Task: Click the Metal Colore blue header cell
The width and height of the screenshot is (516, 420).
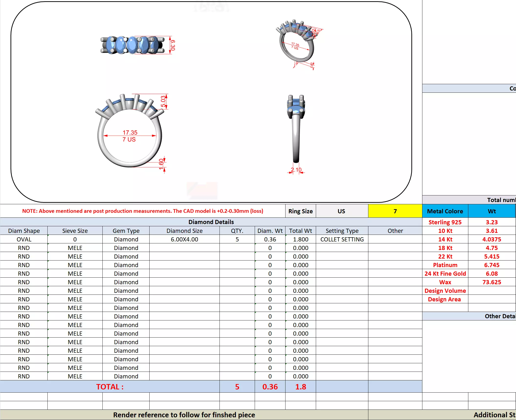Action: pyautogui.click(x=445, y=211)
